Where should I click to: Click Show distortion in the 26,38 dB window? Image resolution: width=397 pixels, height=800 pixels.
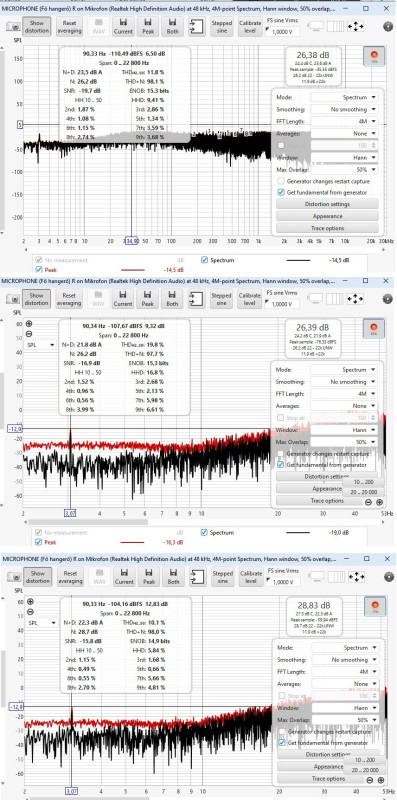click(x=37, y=27)
